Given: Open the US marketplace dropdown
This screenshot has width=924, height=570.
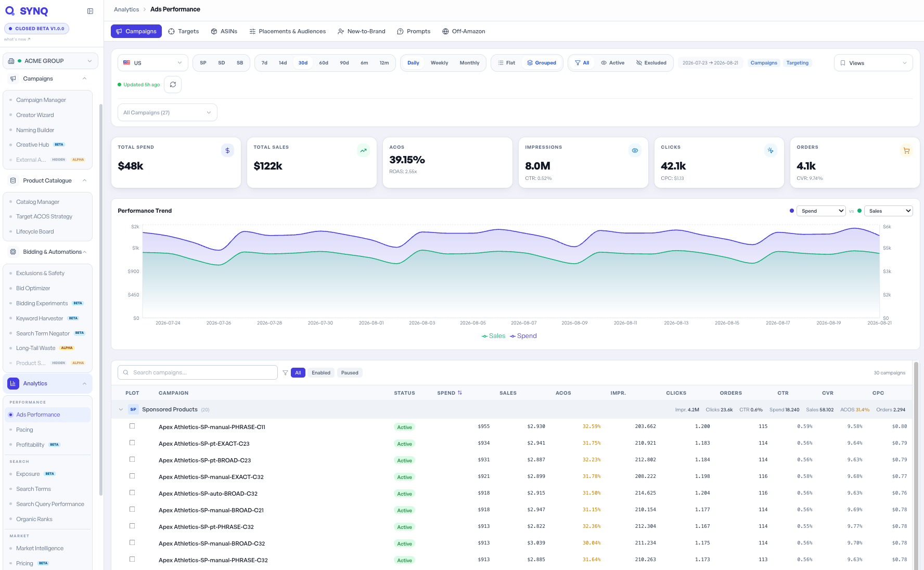Looking at the screenshot, I should (x=153, y=62).
